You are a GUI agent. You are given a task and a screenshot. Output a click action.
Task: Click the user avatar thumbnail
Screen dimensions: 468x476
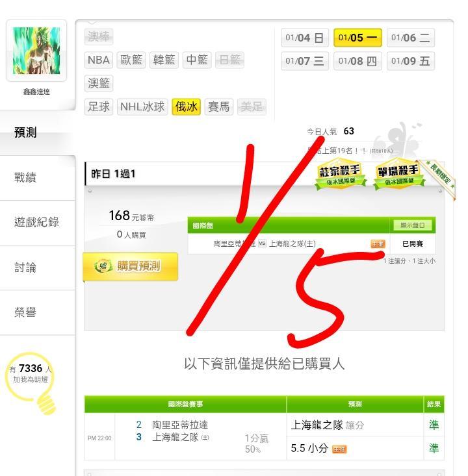36,51
